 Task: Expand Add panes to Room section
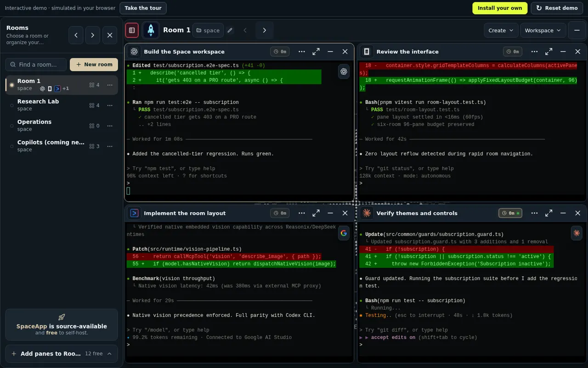click(x=62, y=354)
